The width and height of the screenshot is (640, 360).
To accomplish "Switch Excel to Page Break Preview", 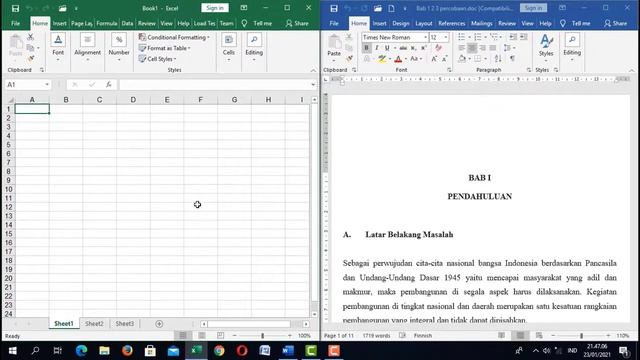I will tap(220, 336).
